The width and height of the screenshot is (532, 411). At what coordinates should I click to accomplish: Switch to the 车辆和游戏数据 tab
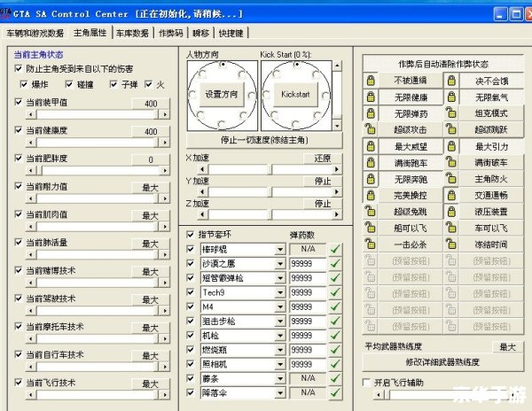pos(35,33)
